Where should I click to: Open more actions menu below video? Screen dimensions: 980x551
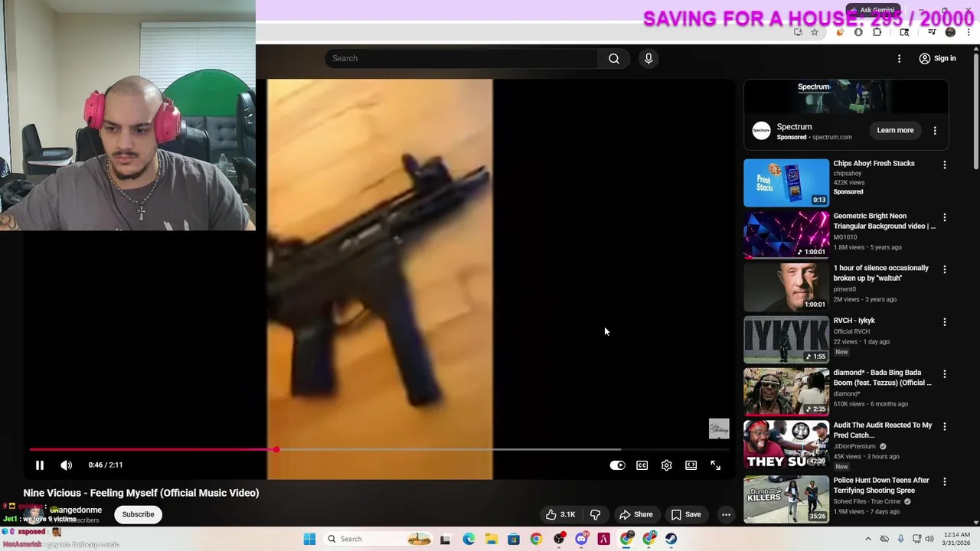point(726,514)
